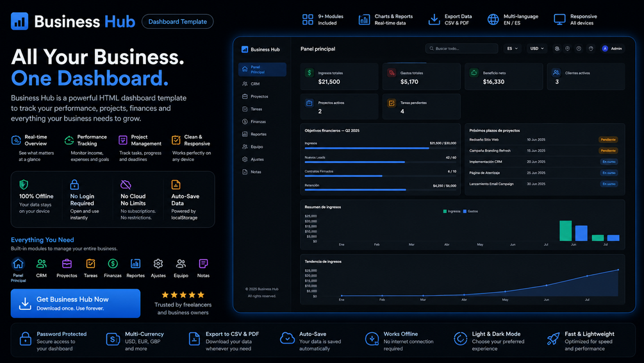Screen dimensions: 644x363
Task: Select the Panel Principal sidebar tab
Action: point(262,69)
